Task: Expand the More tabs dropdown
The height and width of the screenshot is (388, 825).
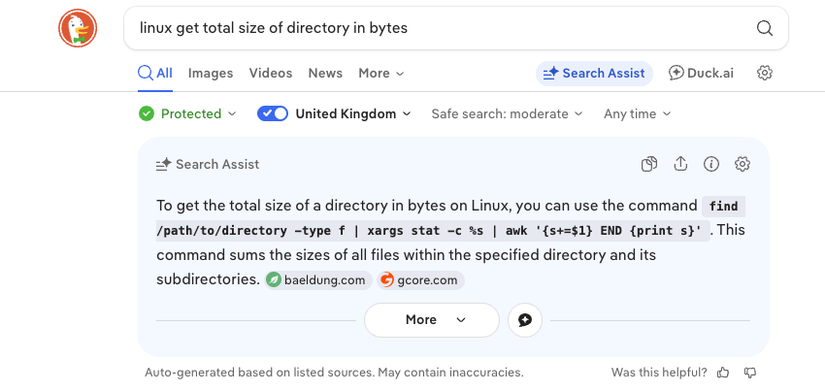Action: [381, 73]
